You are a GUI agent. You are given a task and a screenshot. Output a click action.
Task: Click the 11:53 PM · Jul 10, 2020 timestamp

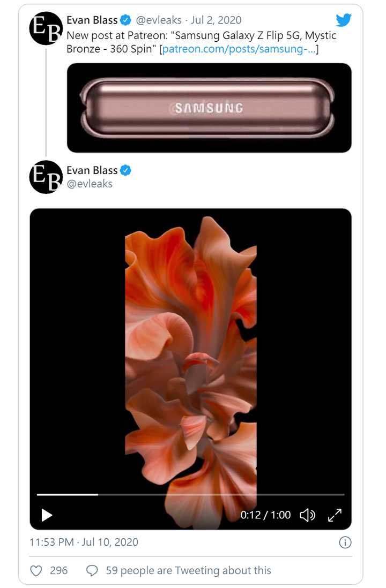coord(84,542)
